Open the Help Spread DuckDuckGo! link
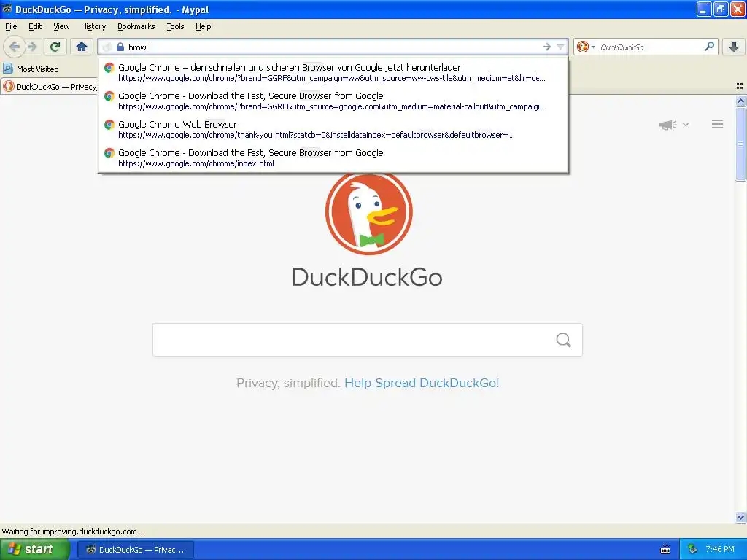 [422, 383]
